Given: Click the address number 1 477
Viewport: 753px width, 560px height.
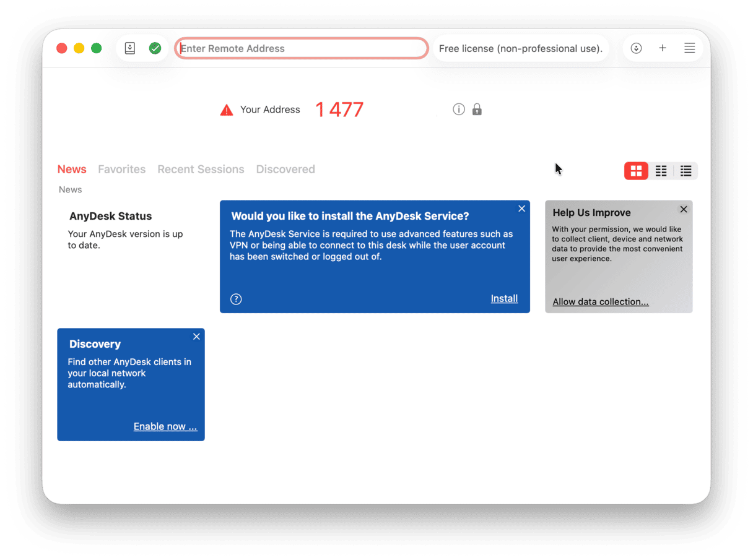Looking at the screenshot, I should [339, 110].
